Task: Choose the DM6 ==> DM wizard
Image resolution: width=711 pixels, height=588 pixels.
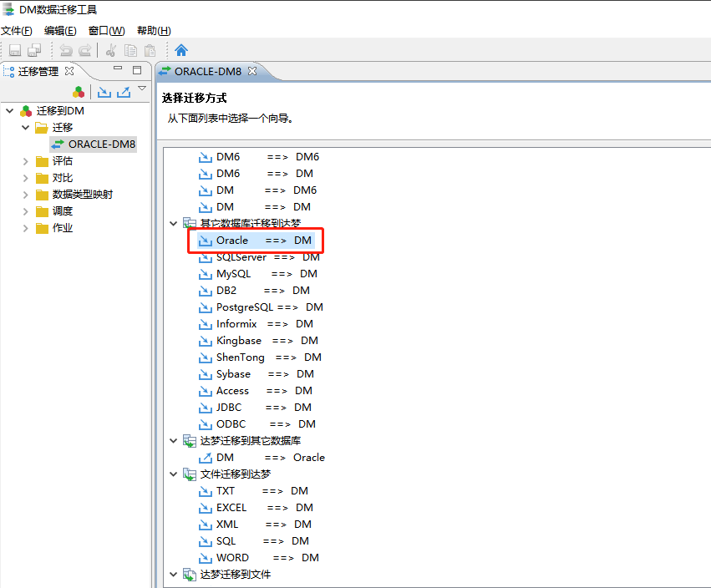Action: (x=256, y=174)
